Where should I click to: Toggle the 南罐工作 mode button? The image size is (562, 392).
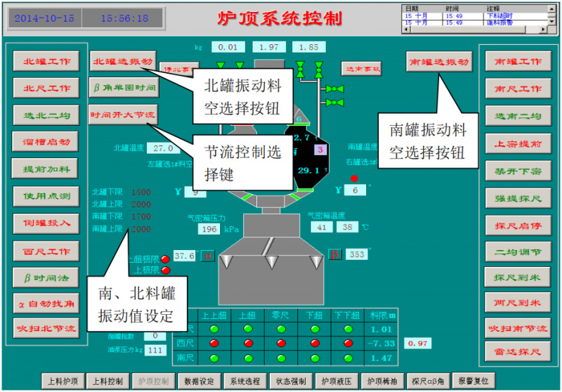tap(518, 61)
